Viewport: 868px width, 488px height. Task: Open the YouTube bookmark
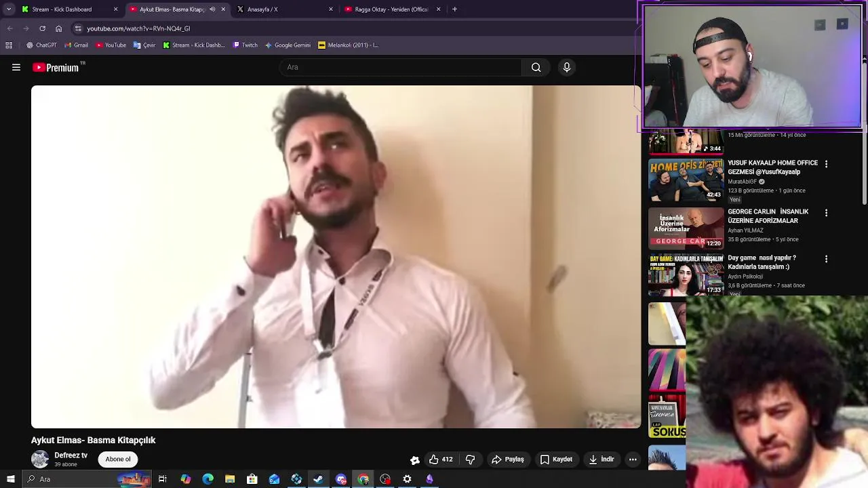click(x=111, y=45)
